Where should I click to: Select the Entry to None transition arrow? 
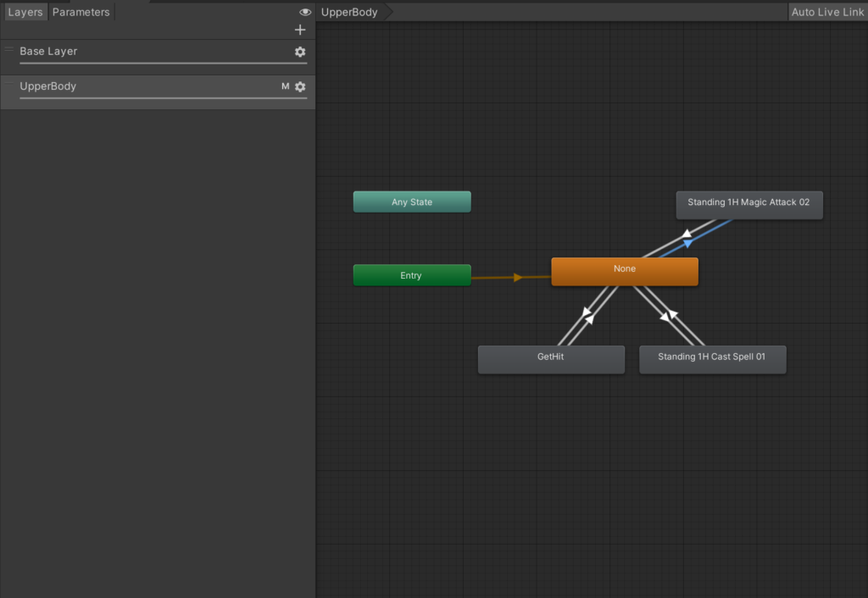pyautogui.click(x=517, y=277)
